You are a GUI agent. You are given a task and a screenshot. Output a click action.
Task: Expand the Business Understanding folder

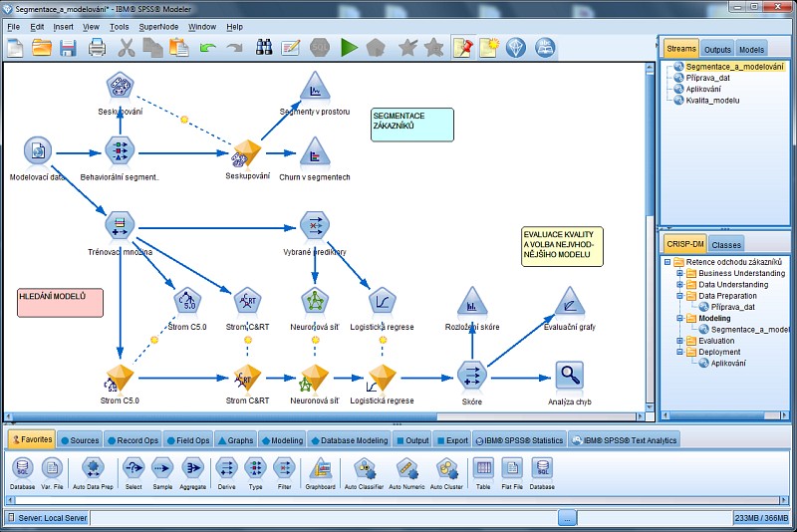pyautogui.click(x=679, y=273)
